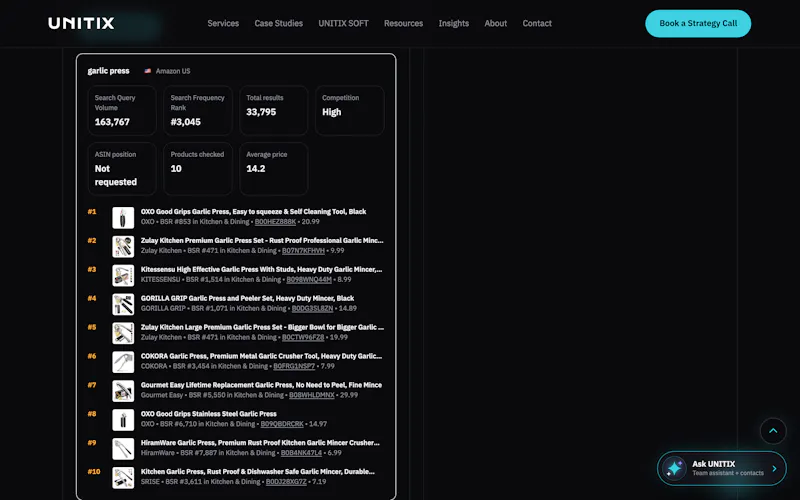
Task: Open ASIN link B0DJ28XG7Z
Action: pyautogui.click(x=286, y=482)
